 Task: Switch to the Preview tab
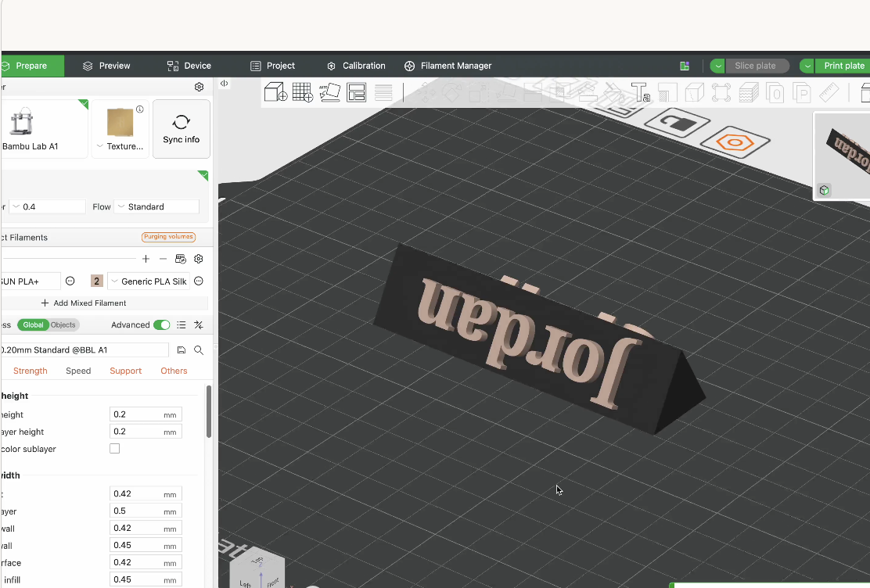106,66
